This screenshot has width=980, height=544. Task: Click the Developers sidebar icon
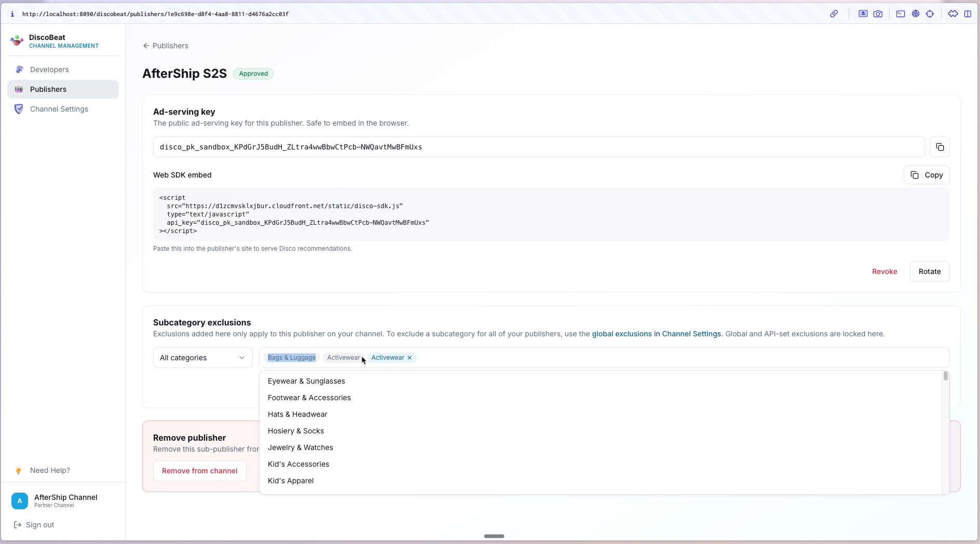(19, 70)
